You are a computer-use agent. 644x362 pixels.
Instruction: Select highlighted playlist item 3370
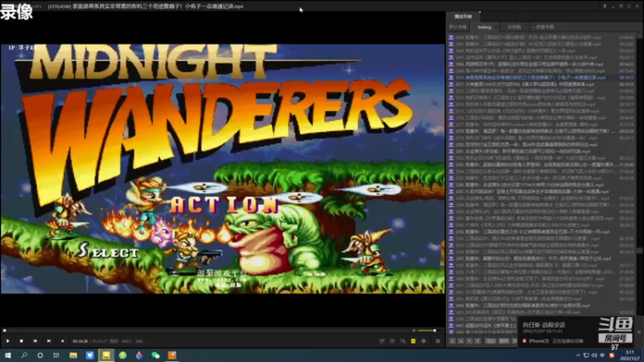541,77
